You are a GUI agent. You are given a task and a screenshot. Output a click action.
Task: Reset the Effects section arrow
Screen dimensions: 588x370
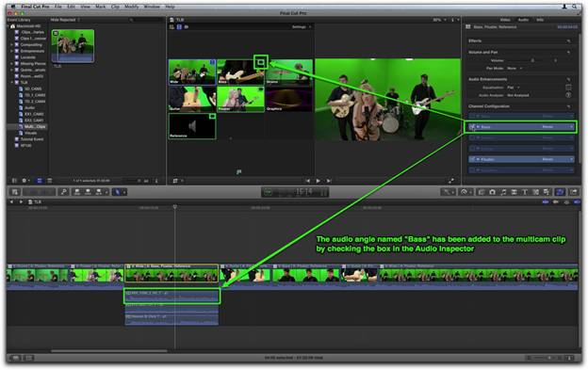tap(568, 40)
